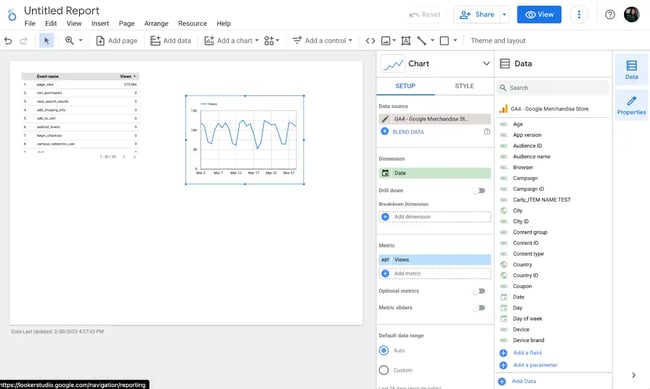Open the Data panel side tab
This screenshot has height=389, width=650.
click(x=631, y=70)
